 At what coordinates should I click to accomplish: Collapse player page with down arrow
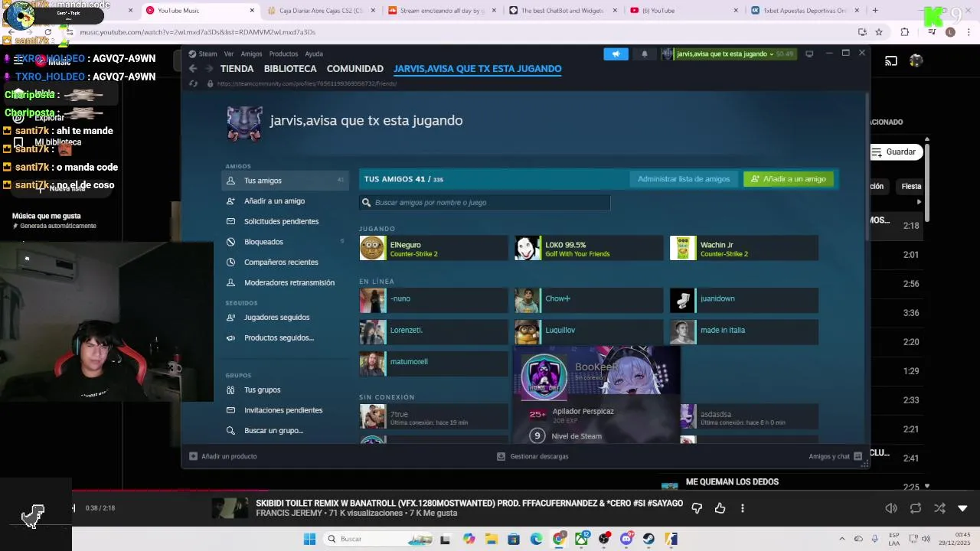962,508
